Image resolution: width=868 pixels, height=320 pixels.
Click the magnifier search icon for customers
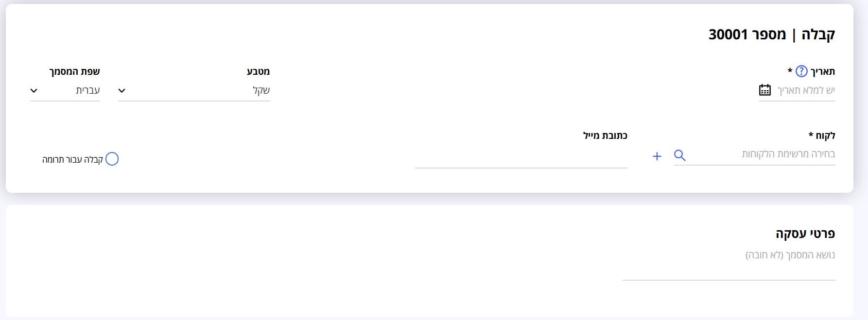(x=680, y=155)
